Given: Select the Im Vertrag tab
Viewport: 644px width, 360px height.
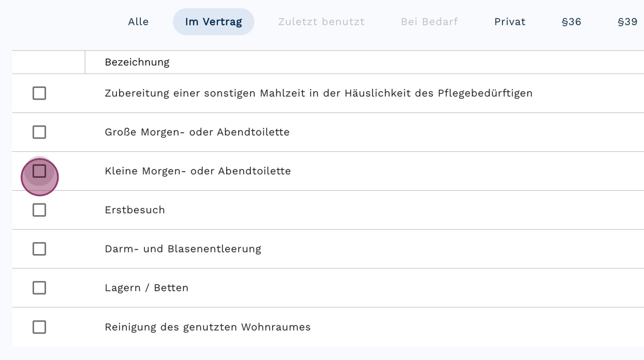Looking at the screenshot, I should pyautogui.click(x=213, y=22).
